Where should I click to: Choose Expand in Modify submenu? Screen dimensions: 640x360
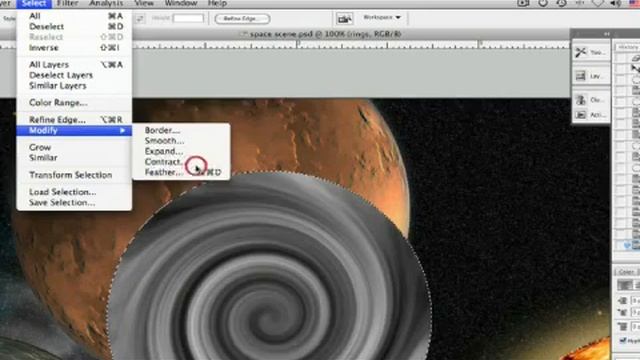(x=181, y=151)
